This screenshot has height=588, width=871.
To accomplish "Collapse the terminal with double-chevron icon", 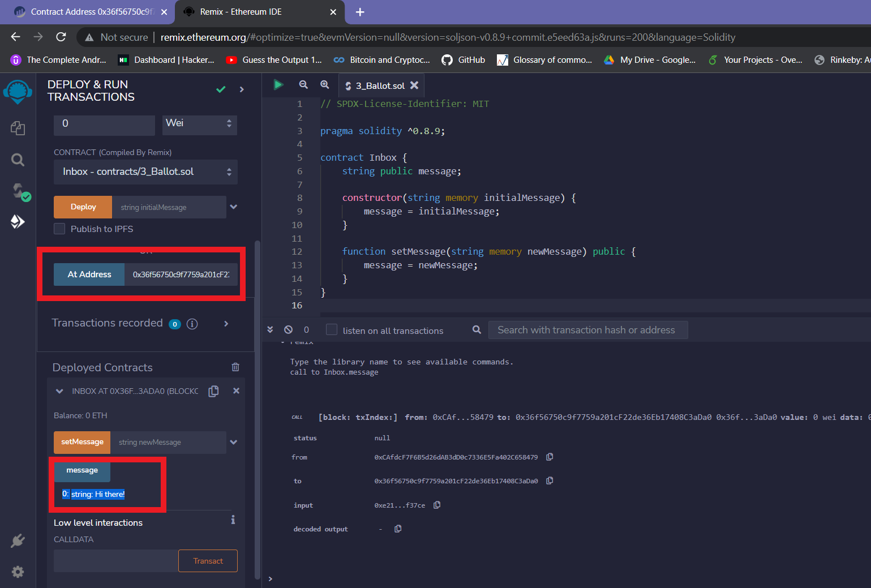I will pyautogui.click(x=270, y=329).
